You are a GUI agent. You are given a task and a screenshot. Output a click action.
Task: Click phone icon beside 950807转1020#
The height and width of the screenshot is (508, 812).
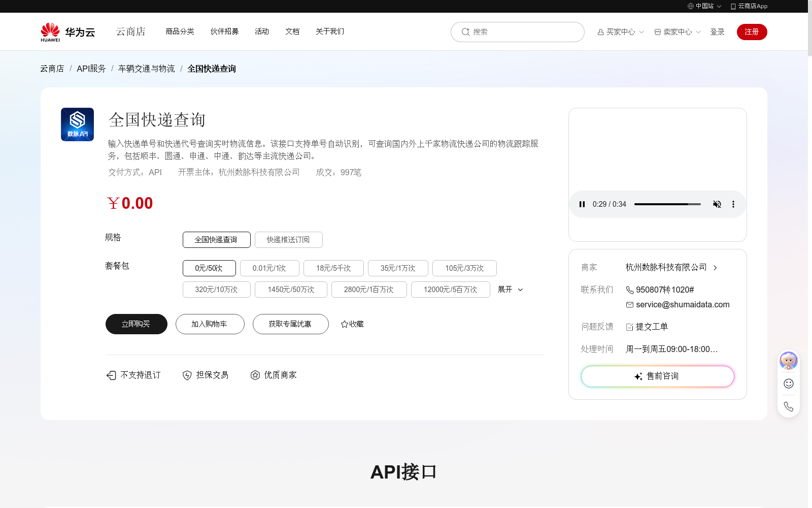click(630, 290)
